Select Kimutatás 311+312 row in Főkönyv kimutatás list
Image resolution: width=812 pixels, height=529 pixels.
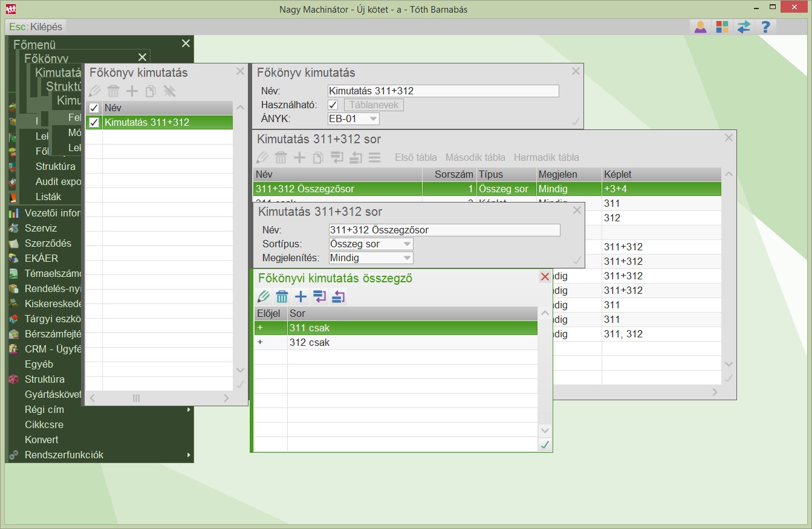pyautogui.click(x=160, y=123)
